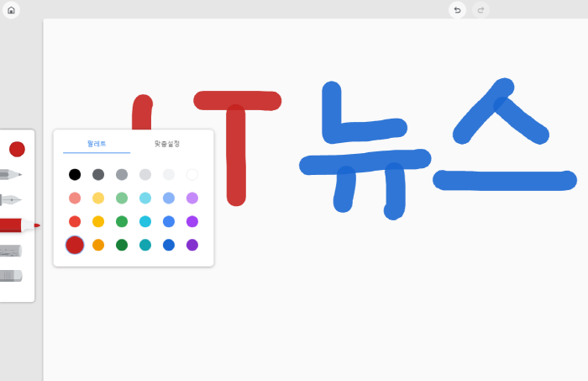
Task: Select the chalk tool
Action: 11,251
